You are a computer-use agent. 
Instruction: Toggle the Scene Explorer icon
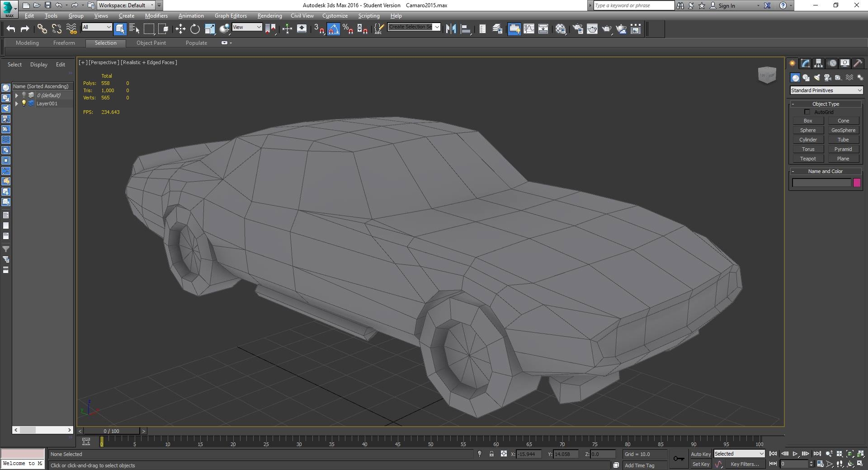point(482,29)
